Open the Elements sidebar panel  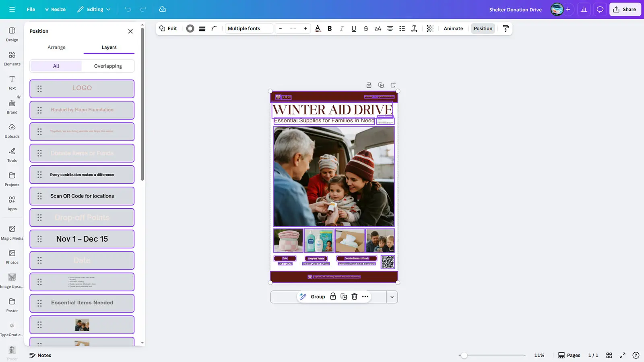pos(12,58)
